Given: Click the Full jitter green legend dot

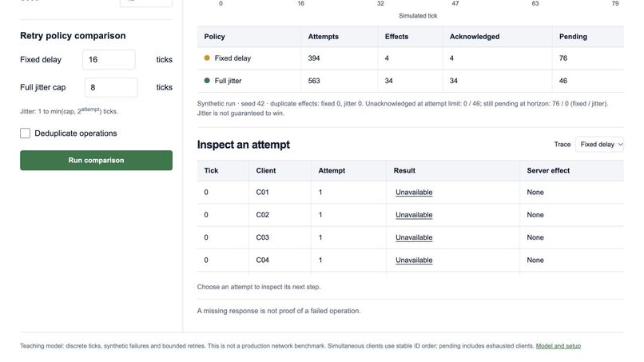Looking at the screenshot, I should (x=207, y=81).
